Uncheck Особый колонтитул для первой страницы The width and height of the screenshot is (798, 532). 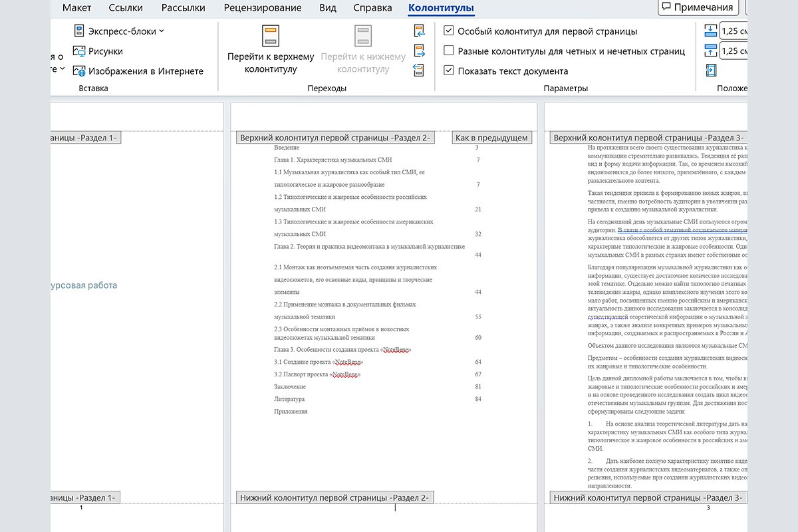(449, 31)
